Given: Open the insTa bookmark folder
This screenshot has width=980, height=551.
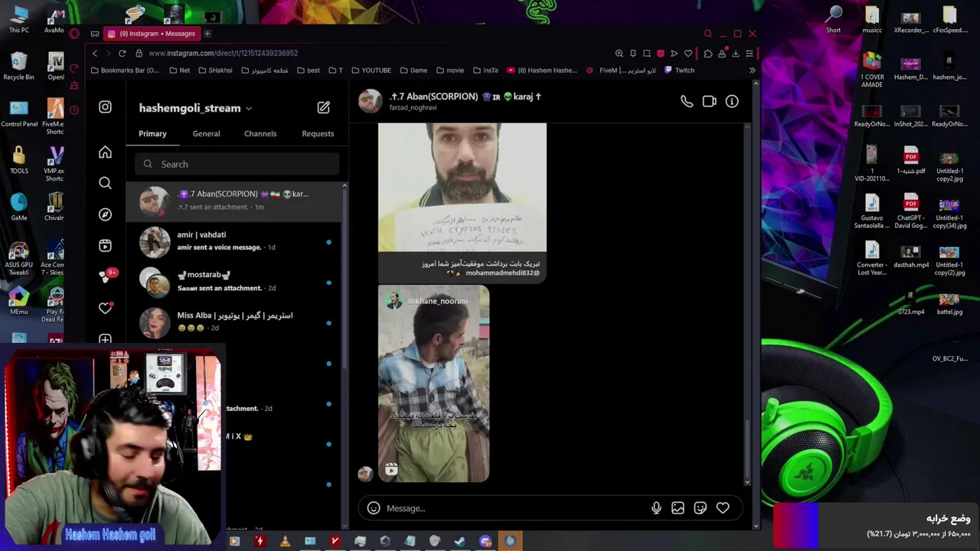Looking at the screenshot, I should (x=485, y=70).
